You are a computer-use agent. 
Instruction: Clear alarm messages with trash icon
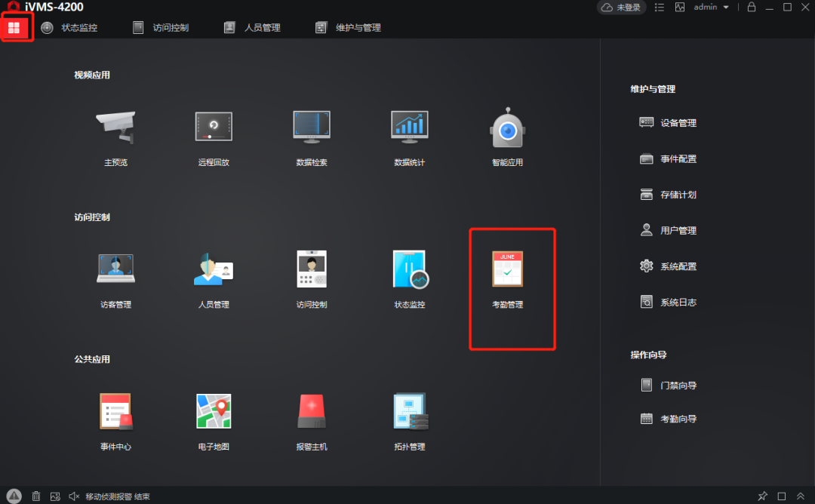[x=36, y=496]
